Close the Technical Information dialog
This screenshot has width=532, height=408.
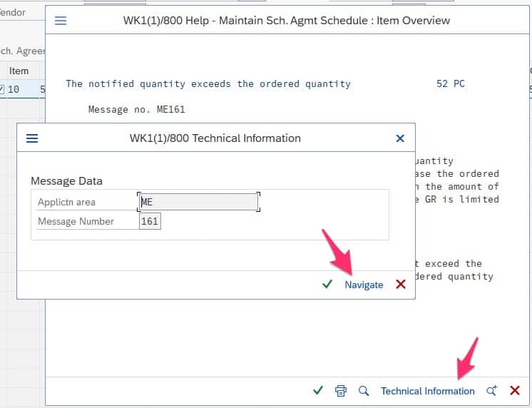click(400, 138)
